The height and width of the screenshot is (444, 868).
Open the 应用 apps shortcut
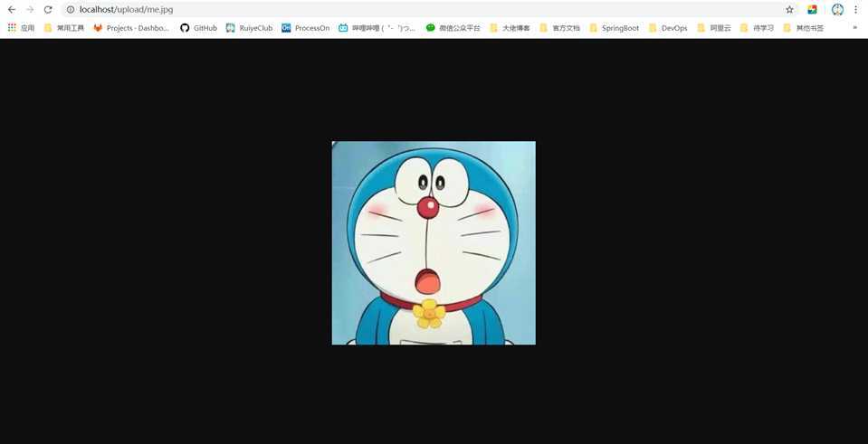tap(21, 28)
